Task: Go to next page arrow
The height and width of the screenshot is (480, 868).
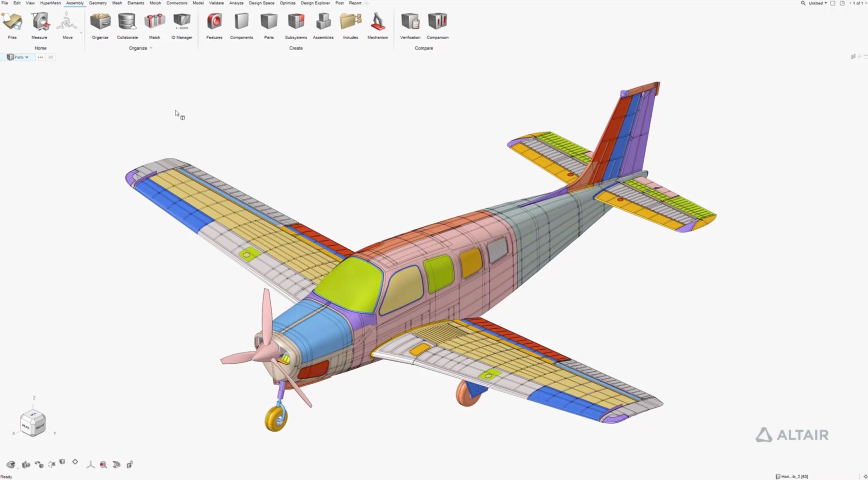Action: point(866,3)
